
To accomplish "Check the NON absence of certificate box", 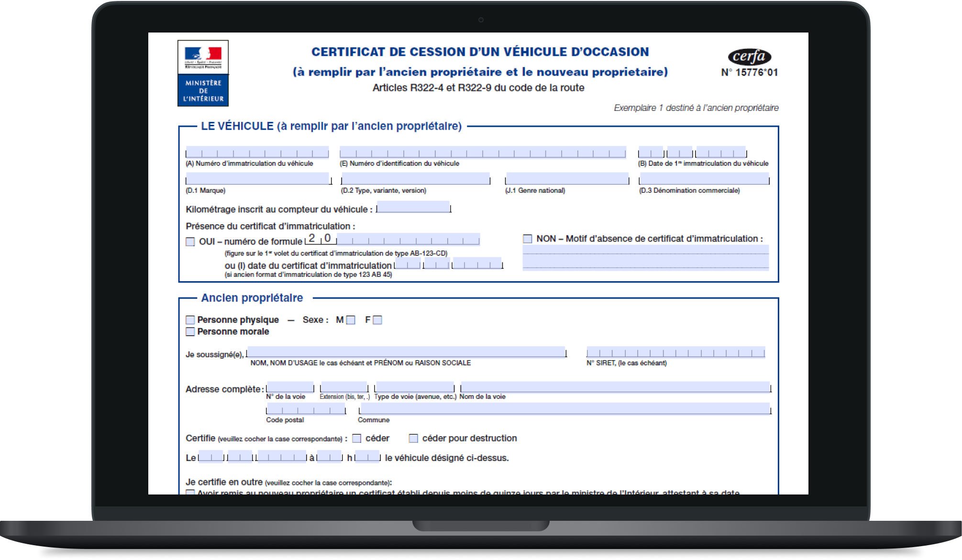I will coord(528,238).
